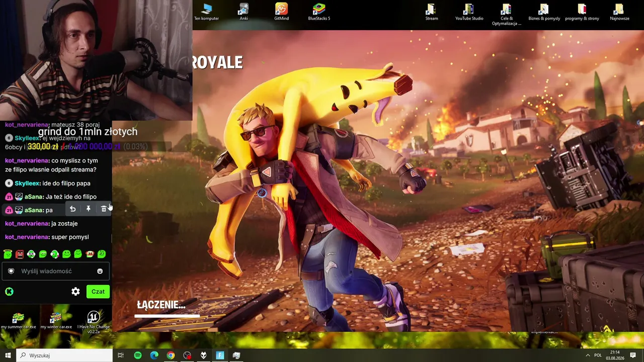644x362 pixels.
Task: Open Microsoft Edge from taskbar
Action: point(154,355)
